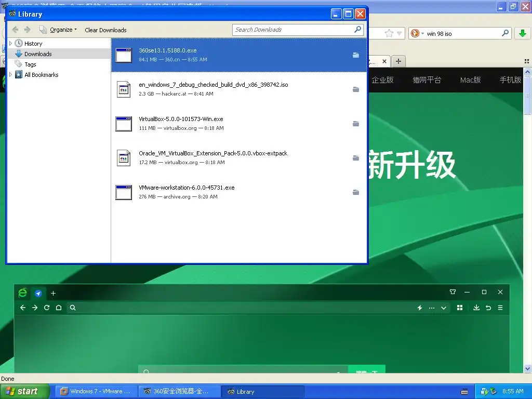Click Clear Downloads button

coord(105,30)
